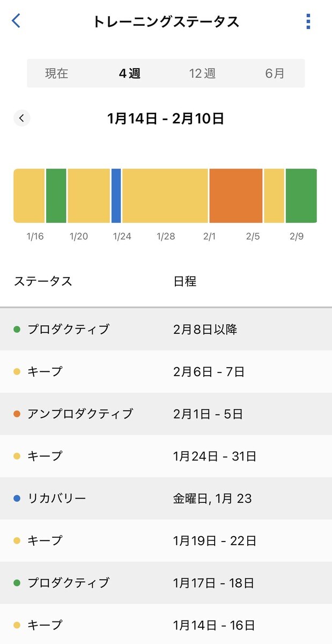Go to previous date range with chevron
This screenshot has width=332, height=644.
(x=21, y=118)
